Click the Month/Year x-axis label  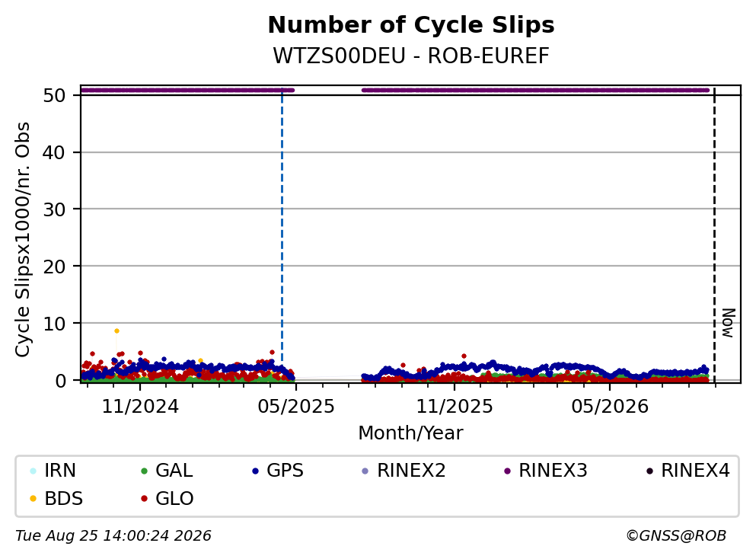410,433
